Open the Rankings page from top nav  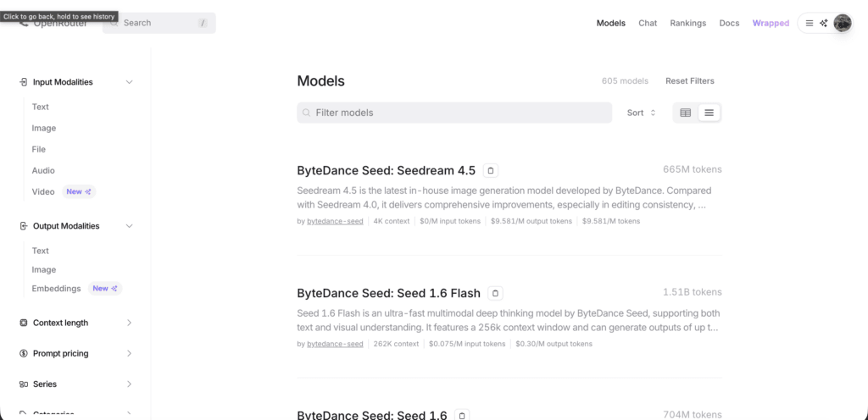coord(687,24)
